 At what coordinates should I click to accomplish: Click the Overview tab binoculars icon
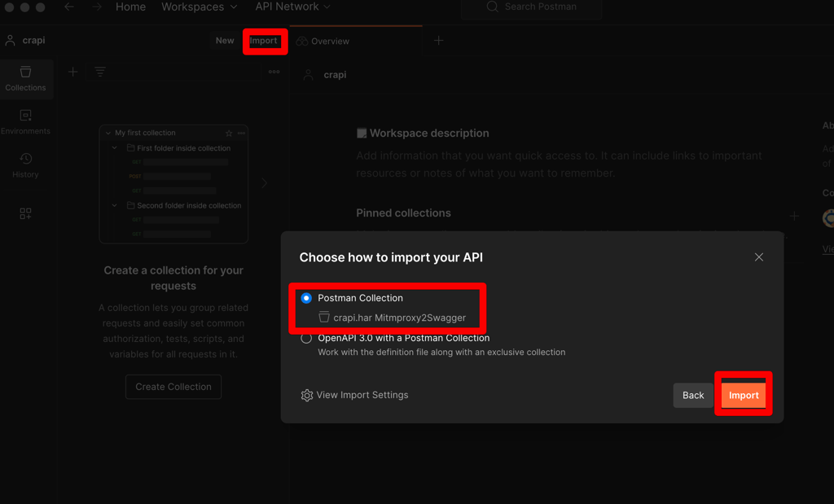pos(302,42)
